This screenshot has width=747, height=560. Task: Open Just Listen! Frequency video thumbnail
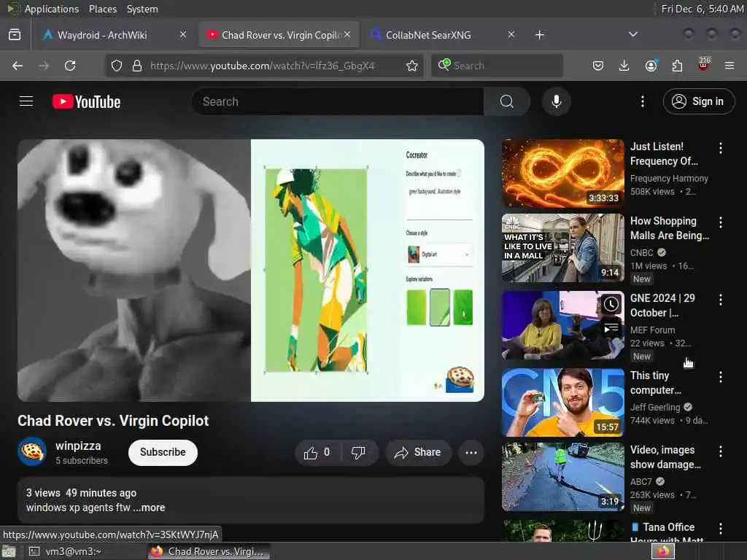coord(563,173)
